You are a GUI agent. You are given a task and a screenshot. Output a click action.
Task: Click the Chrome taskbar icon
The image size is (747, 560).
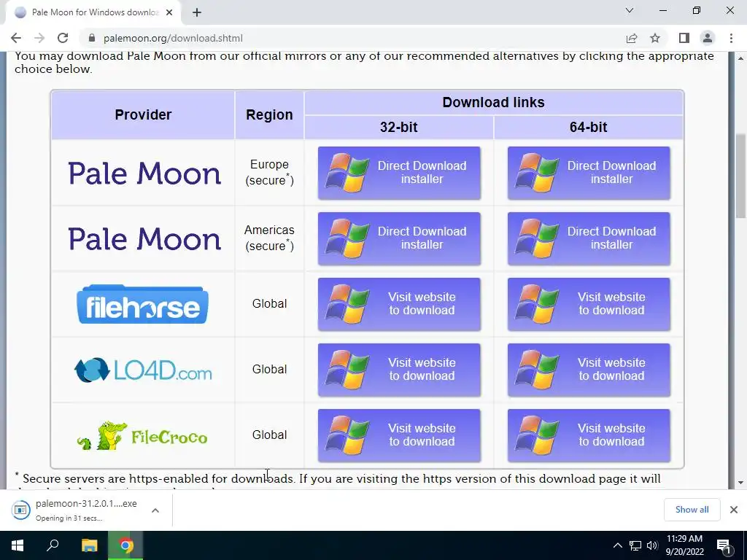(125, 545)
